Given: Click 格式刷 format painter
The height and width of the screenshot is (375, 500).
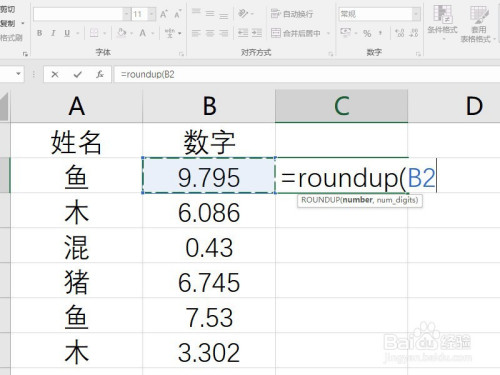Looking at the screenshot, I should (x=11, y=38).
